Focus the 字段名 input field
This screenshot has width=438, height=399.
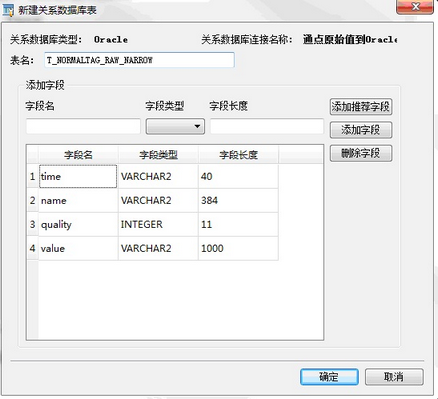click(83, 126)
